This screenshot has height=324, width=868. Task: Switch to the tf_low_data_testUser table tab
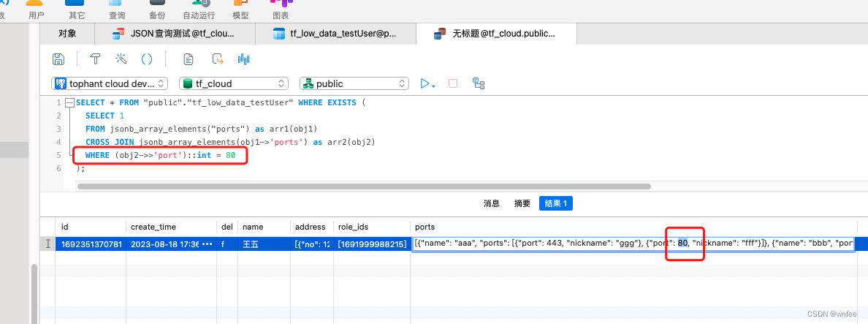click(x=335, y=34)
